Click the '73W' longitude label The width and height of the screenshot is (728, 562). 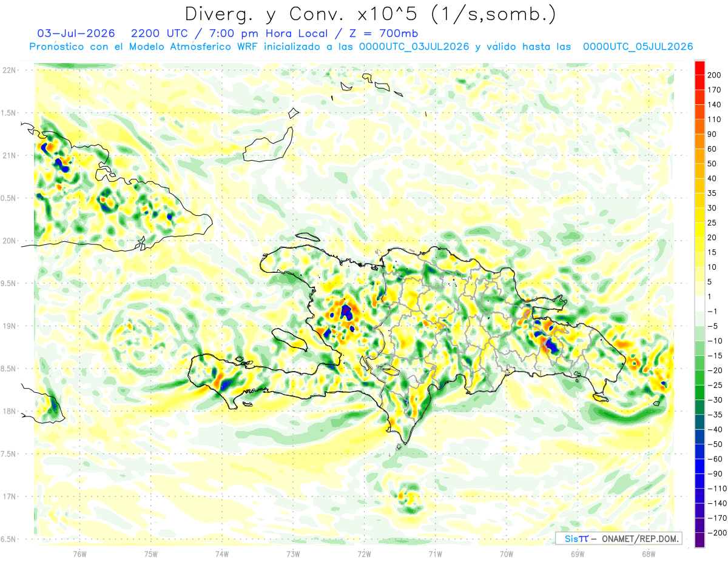(x=293, y=553)
